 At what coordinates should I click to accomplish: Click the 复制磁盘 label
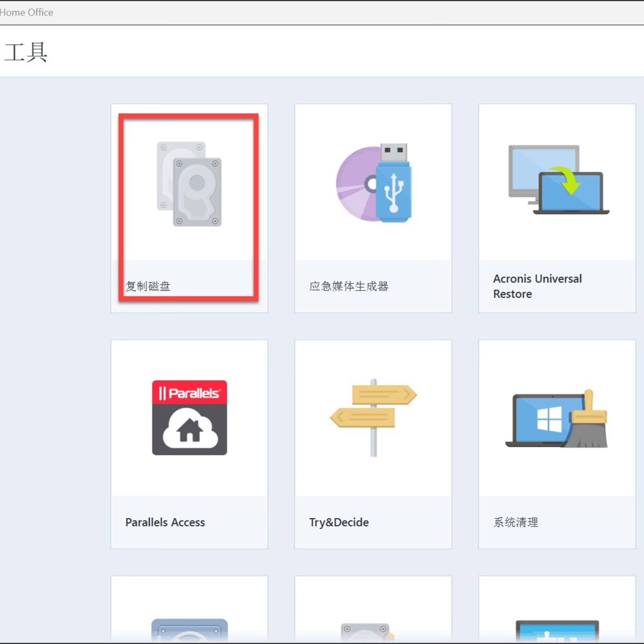[x=148, y=286]
